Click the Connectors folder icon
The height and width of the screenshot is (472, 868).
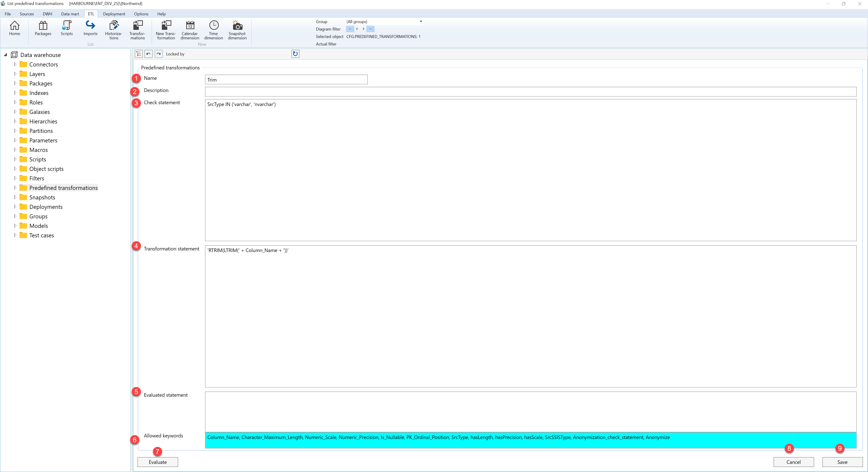click(23, 64)
